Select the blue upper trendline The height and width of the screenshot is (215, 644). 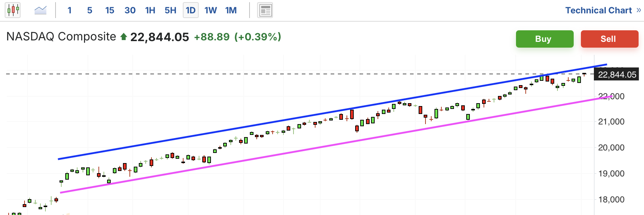coord(332,112)
